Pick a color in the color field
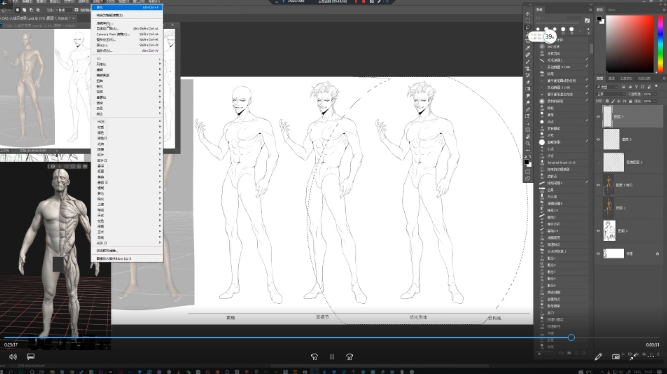Viewport: 667px width, 374px height. 630,43
